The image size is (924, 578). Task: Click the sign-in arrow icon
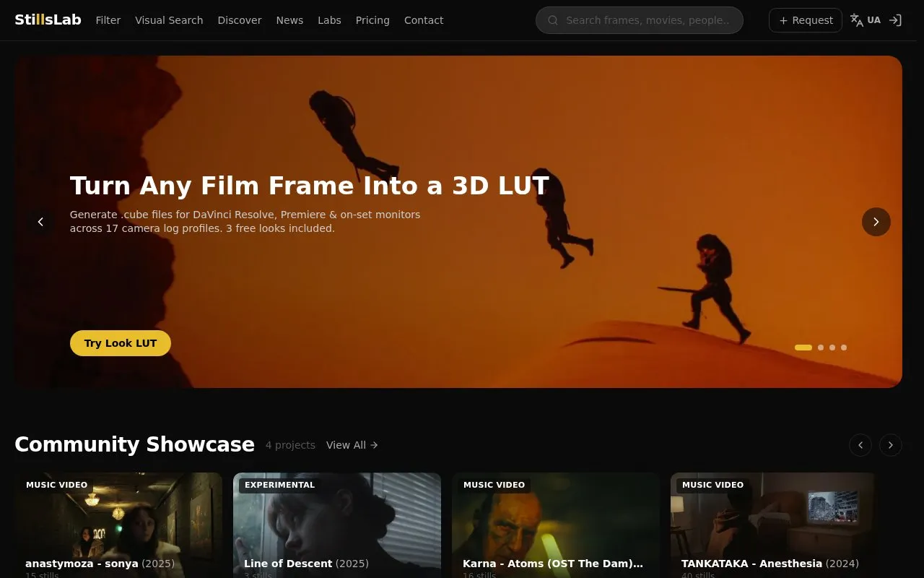tap(895, 20)
